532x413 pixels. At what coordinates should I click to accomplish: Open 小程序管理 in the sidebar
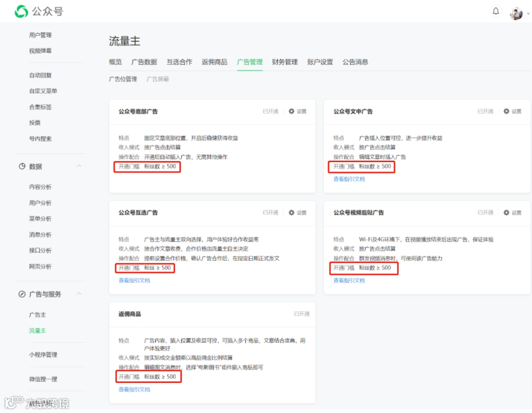coord(43,355)
